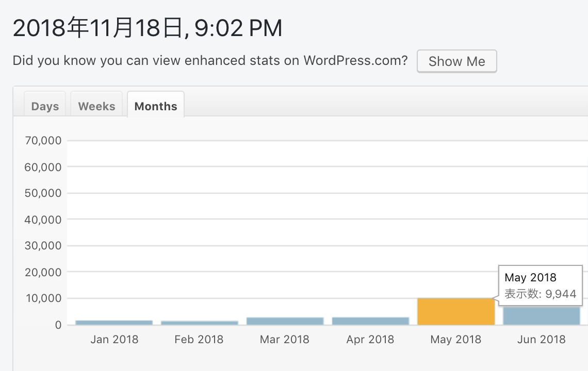The image size is (588, 371).
Task: Click the 70,000 y-axis label
Action: 43,140
